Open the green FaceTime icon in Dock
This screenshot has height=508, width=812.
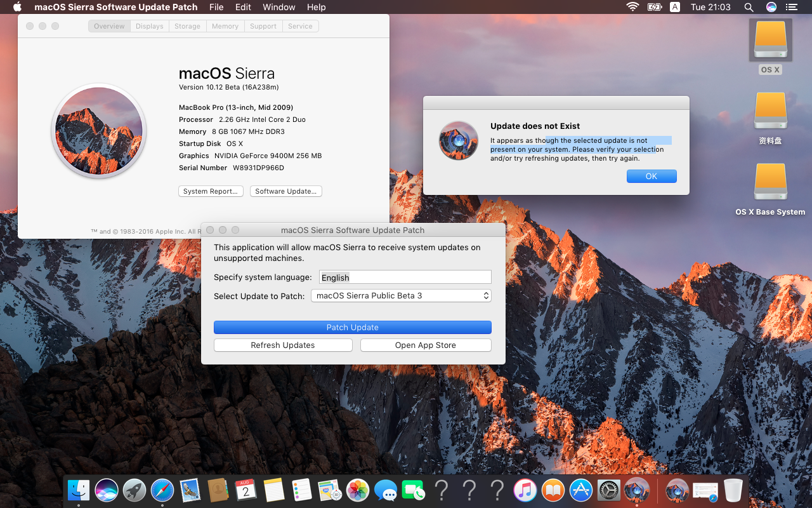[414, 490]
